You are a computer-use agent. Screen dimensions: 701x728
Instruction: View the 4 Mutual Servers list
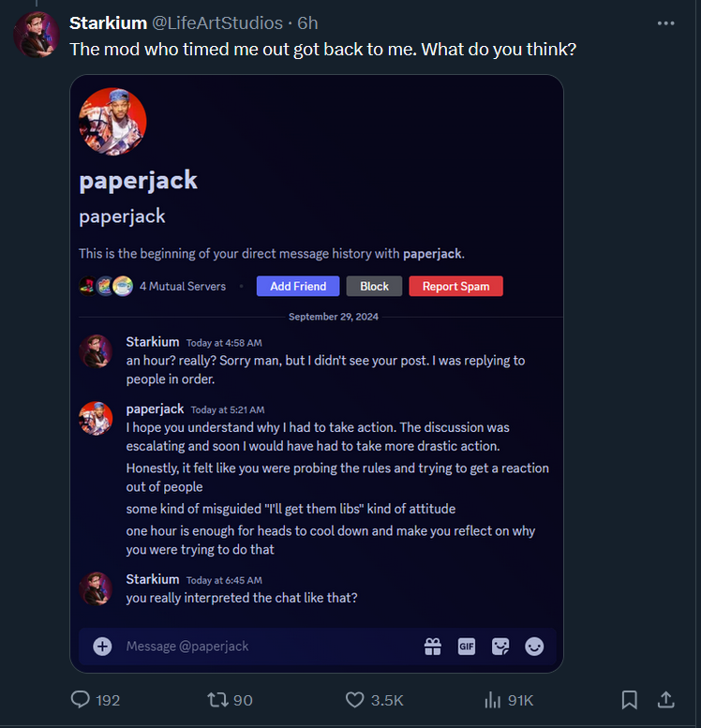click(x=153, y=286)
